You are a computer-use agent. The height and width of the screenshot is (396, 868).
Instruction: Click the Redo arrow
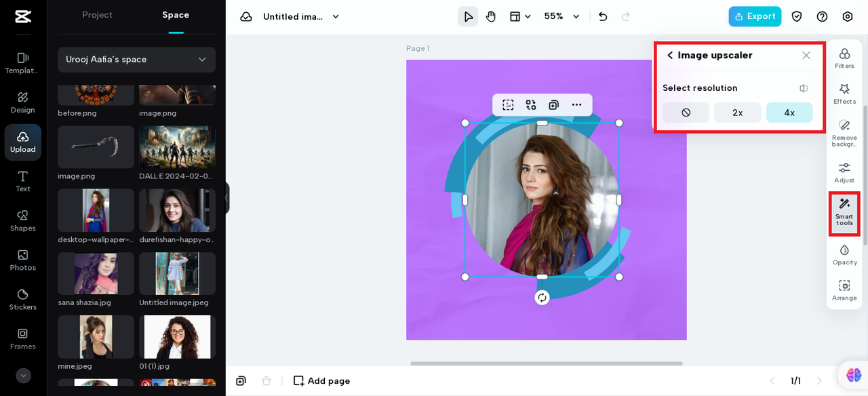click(625, 16)
